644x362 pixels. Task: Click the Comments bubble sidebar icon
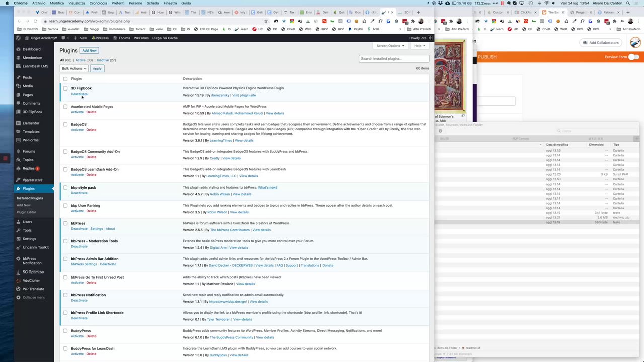pos(18,103)
